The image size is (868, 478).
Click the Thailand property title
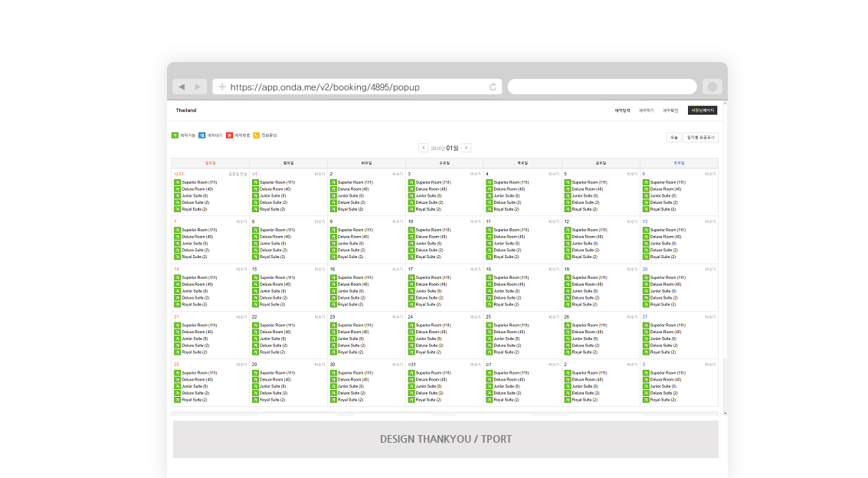[186, 110]
